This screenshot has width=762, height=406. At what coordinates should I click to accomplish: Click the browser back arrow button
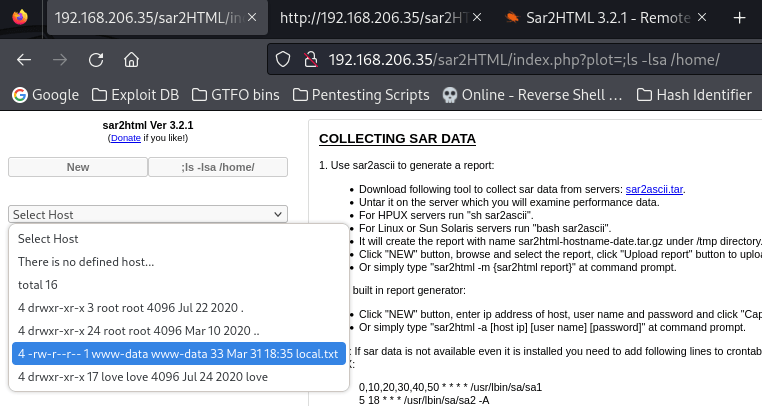point(24,59)
